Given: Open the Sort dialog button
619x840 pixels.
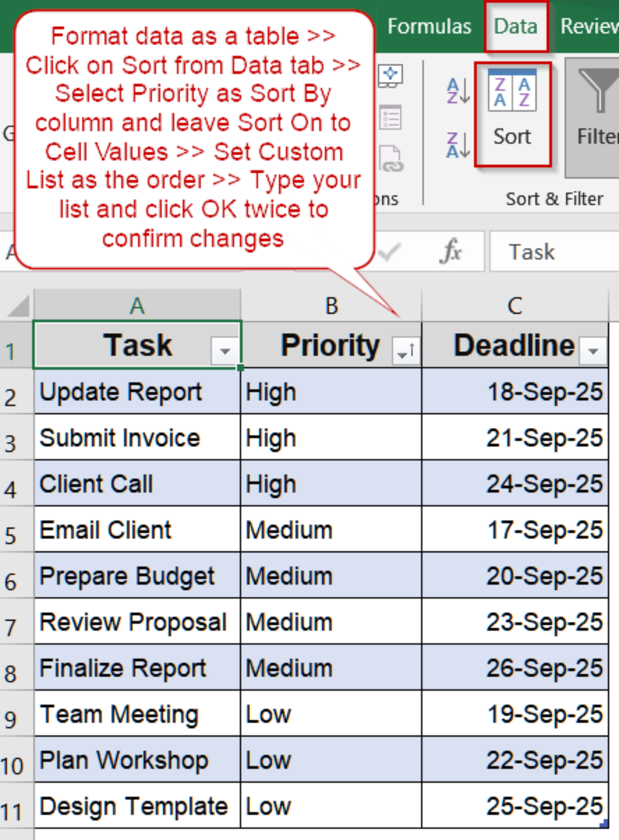Looking at the screenshot, I should [x=512, y=115].
